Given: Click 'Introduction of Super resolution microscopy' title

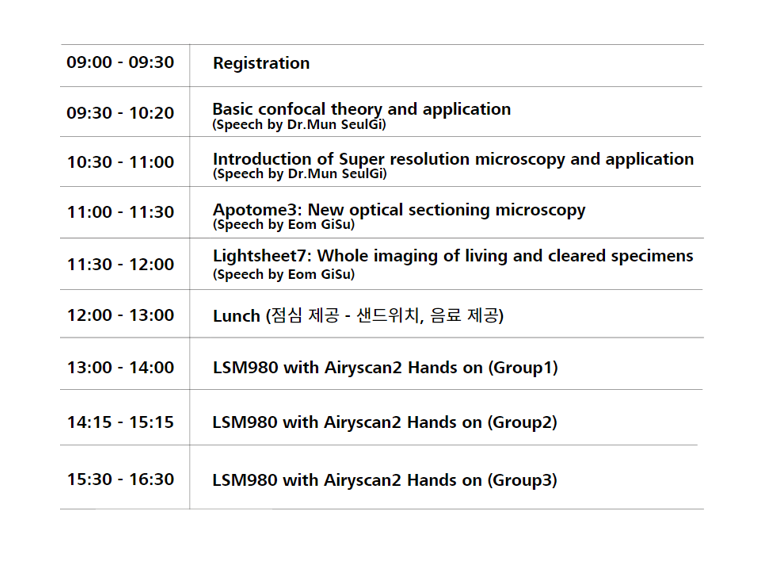Looking at the screenshot, I should 453,159.
